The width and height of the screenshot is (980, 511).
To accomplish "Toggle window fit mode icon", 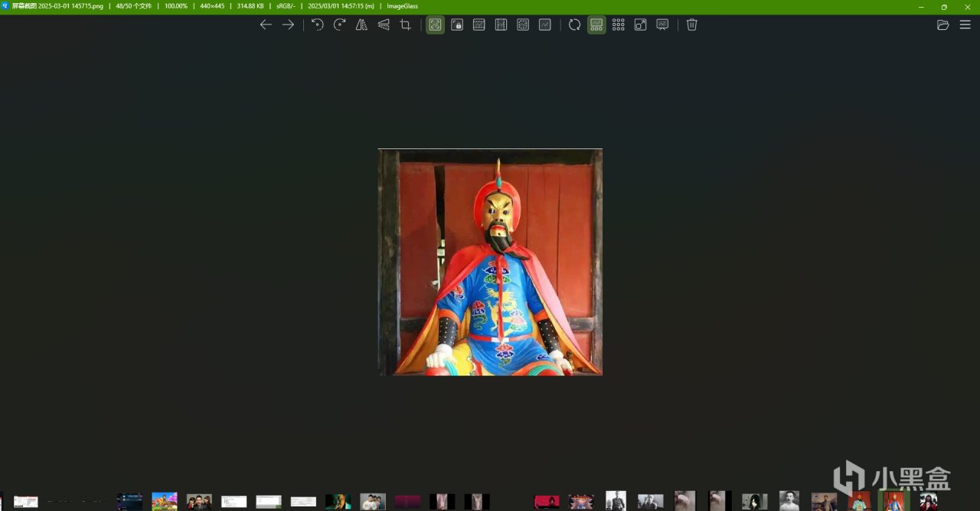I will click(x=641, y=24).
